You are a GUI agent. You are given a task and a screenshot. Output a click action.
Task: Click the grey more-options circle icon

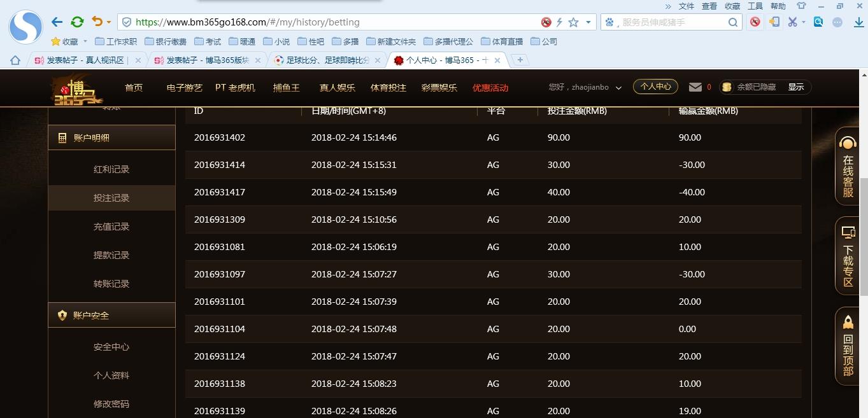(x=838, y=22)
